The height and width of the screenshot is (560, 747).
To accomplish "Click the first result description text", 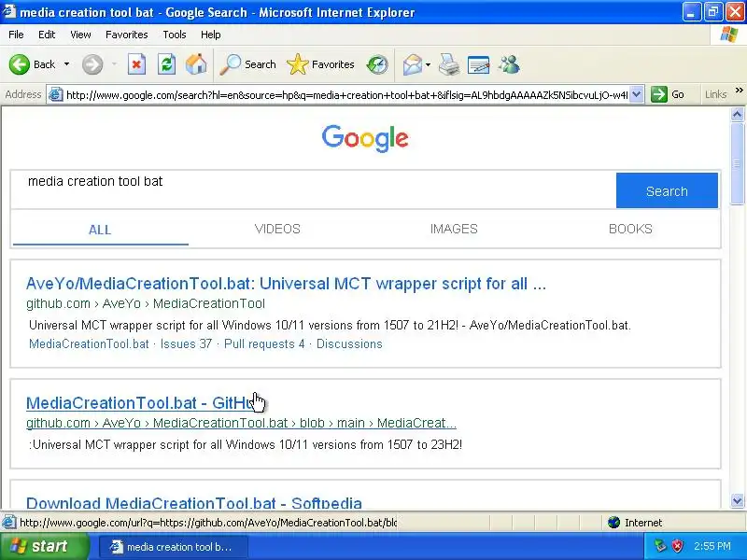I will pos(330,325).
